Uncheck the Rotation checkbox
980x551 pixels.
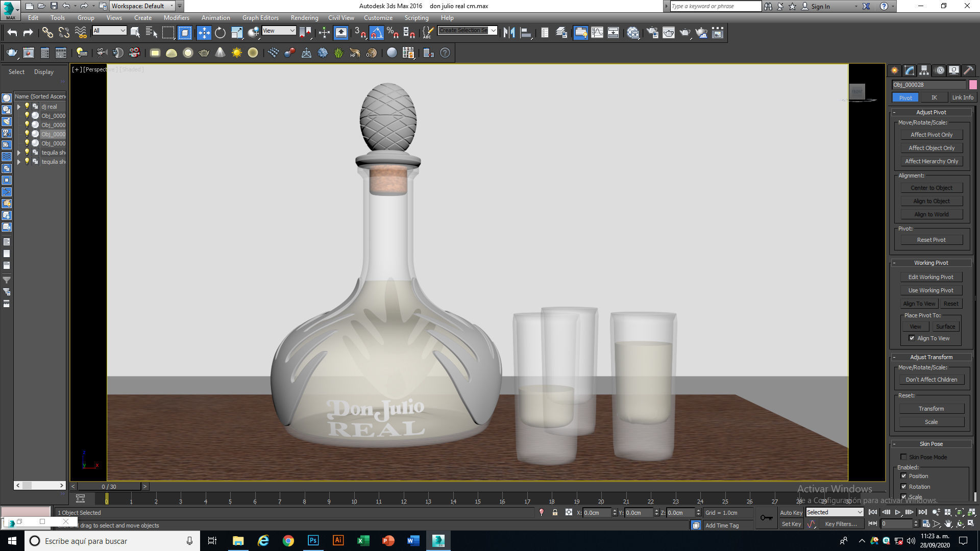point(903,486)
